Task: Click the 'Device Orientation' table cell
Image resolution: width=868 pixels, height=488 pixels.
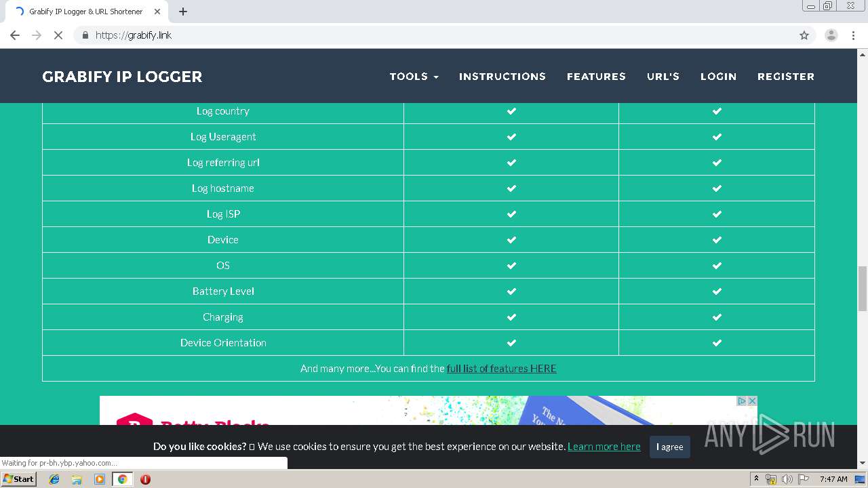Action: [223, 343]
